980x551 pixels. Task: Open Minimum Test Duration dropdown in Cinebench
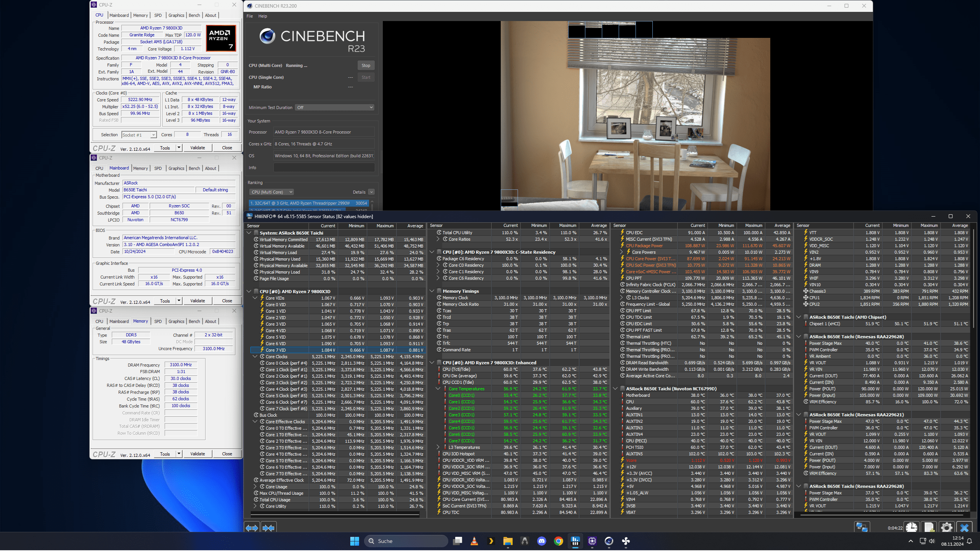point(335,108)
